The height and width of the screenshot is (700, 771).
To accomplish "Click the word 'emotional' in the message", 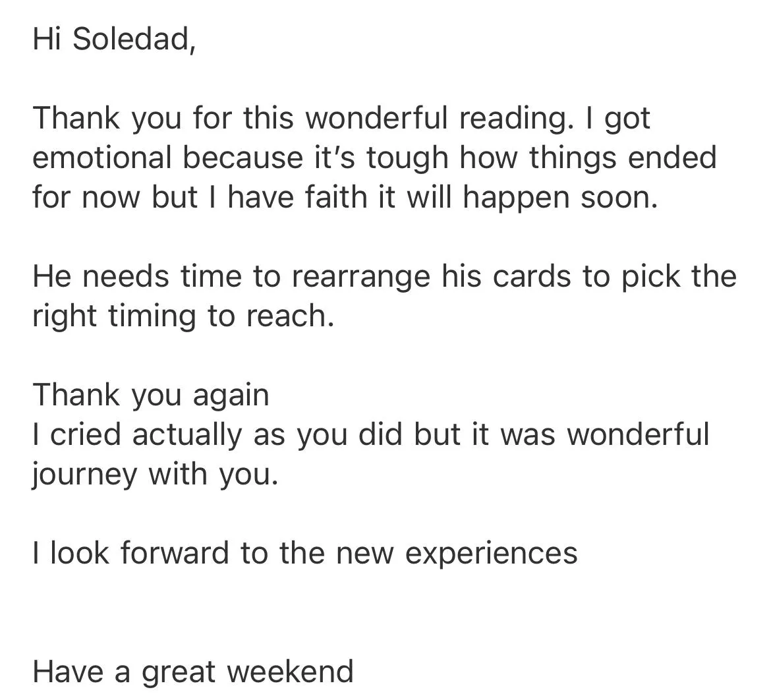I will 102,158.
